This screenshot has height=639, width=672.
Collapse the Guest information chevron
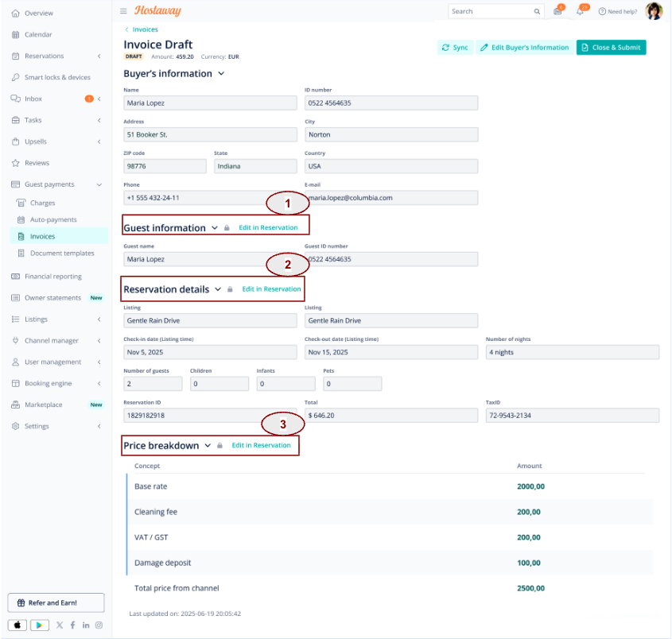tap(215, 228)
